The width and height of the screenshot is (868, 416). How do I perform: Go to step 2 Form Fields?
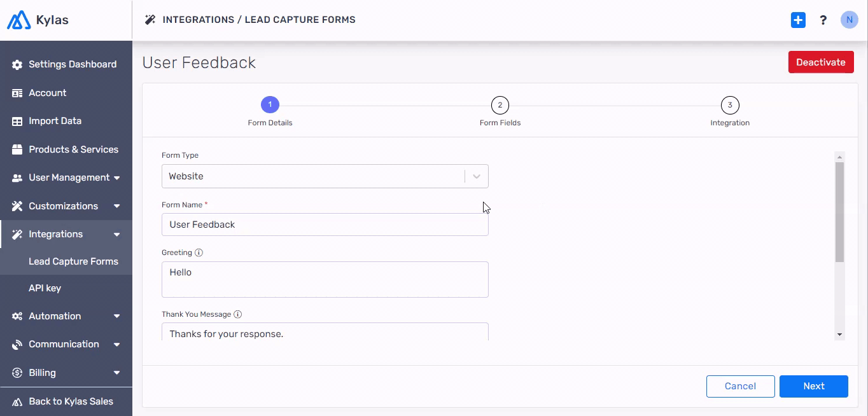pos(500,105)
